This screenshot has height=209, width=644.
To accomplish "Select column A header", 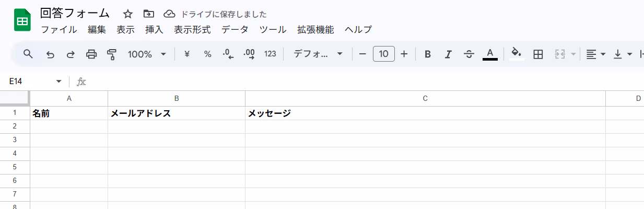I will 69,98.
